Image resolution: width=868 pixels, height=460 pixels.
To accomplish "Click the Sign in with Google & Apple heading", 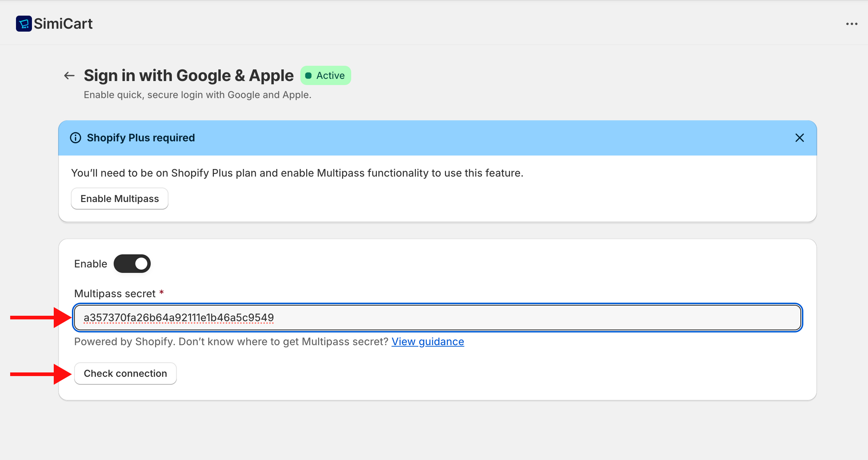I will (x=188, y=76).
